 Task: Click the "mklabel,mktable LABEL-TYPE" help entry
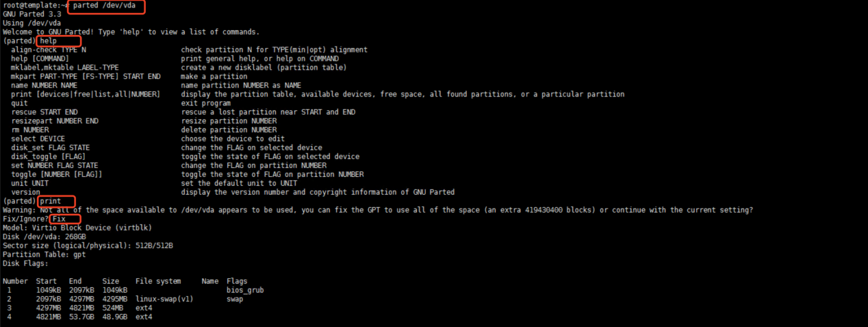pyautogui.click(x=65, y=68)
